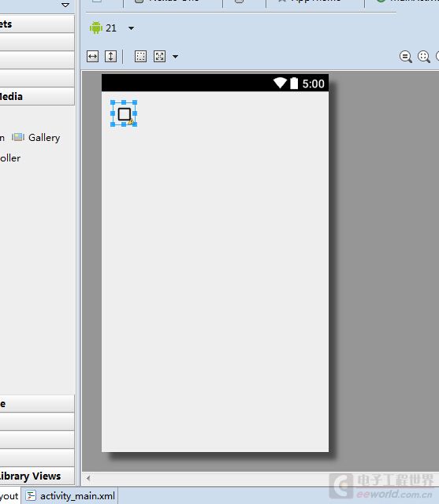This screenshot has width=439, height=504.
Task: Click the dotted rectangle margins icon
Action: click(x=140, y=57)
